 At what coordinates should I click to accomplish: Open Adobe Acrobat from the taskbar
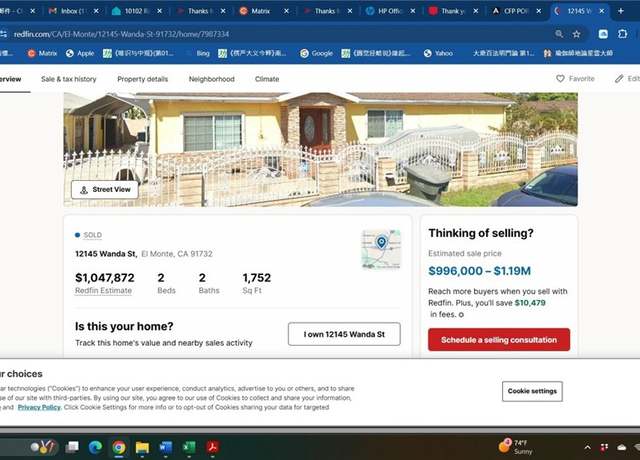coord(212,447)
